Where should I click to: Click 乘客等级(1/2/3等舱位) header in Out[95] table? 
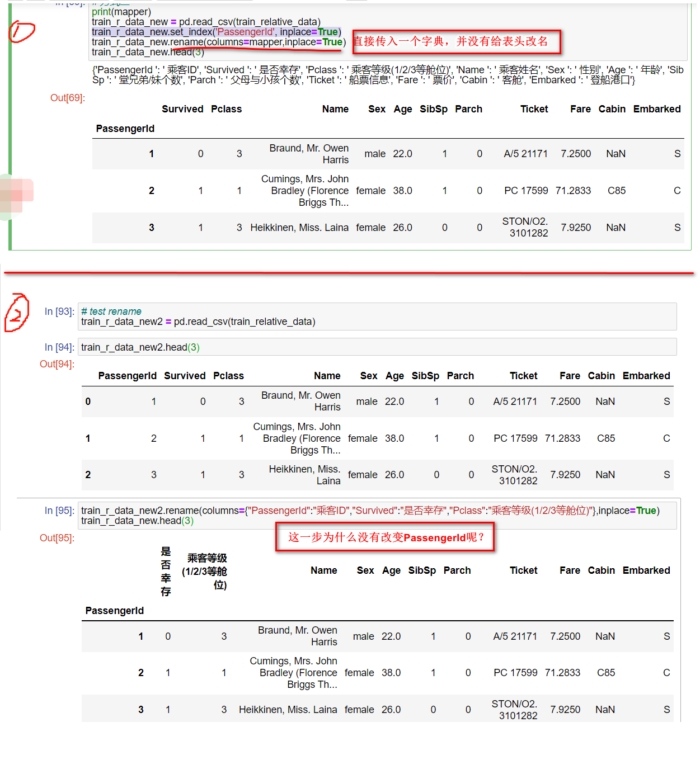click(204, 572)
